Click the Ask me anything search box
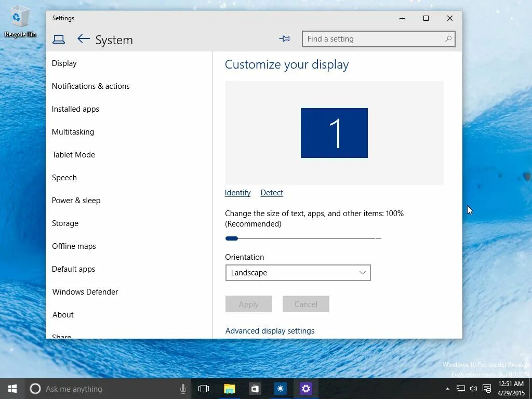The width and height of the screenshot is (532, 399). pos(108,389)
